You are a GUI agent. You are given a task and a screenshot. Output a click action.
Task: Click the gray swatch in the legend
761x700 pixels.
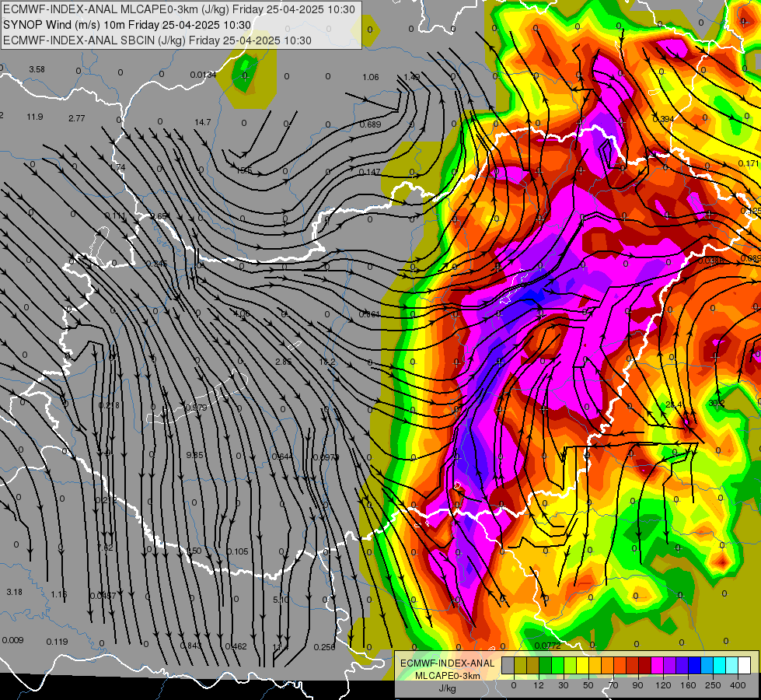(x=508, y=666)
